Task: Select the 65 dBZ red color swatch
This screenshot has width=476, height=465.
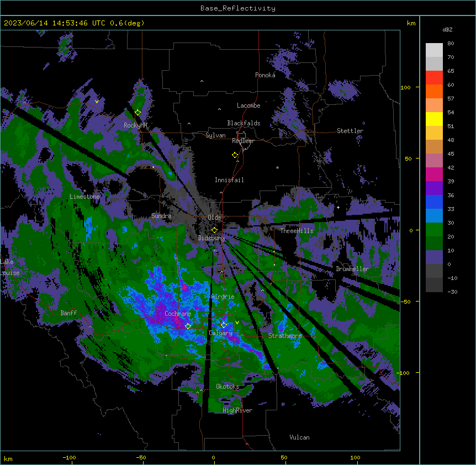Action: 434,77
